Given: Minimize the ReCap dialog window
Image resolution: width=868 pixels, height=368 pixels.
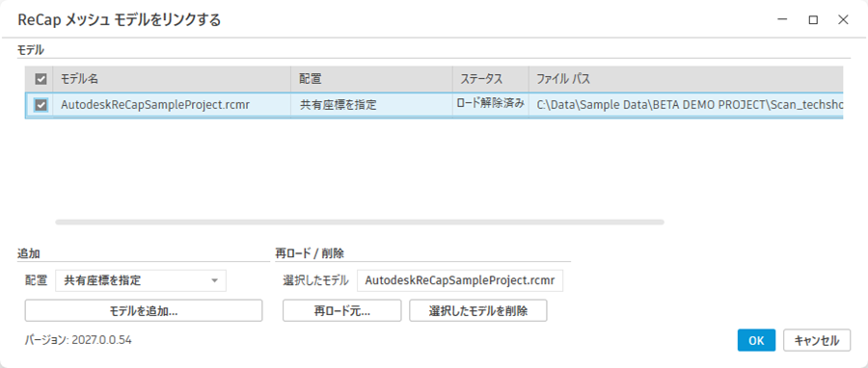Looking at the screenshot, I should (782, 20).
